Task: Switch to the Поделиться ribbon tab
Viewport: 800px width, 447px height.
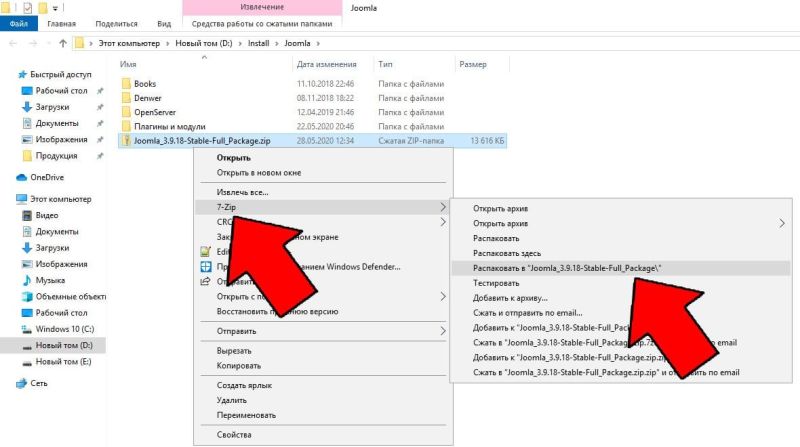Action: [116, 23]
